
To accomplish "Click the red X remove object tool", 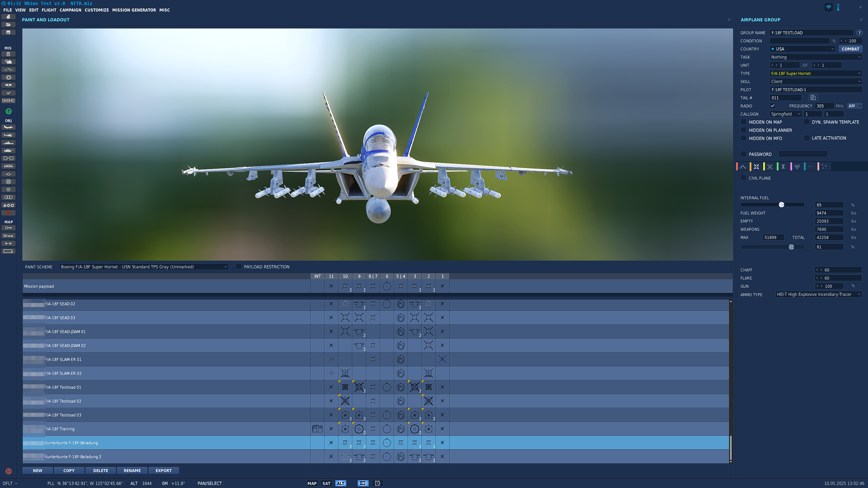I will coord(8,213).
